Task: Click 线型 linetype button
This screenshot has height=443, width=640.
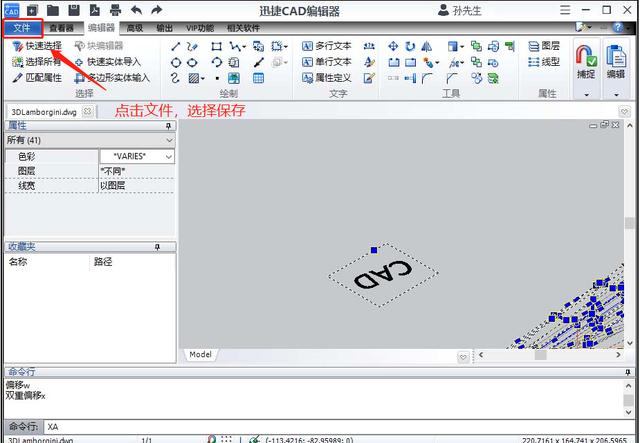Action: coord(544,62)
